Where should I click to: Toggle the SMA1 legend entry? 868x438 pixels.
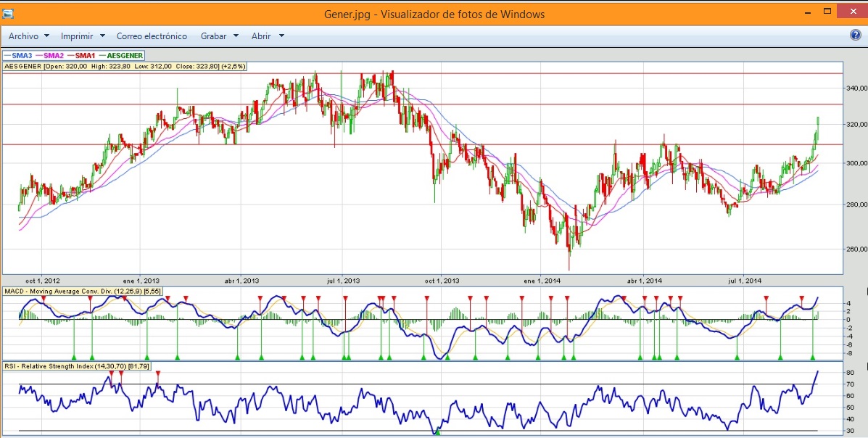point(82,55)
